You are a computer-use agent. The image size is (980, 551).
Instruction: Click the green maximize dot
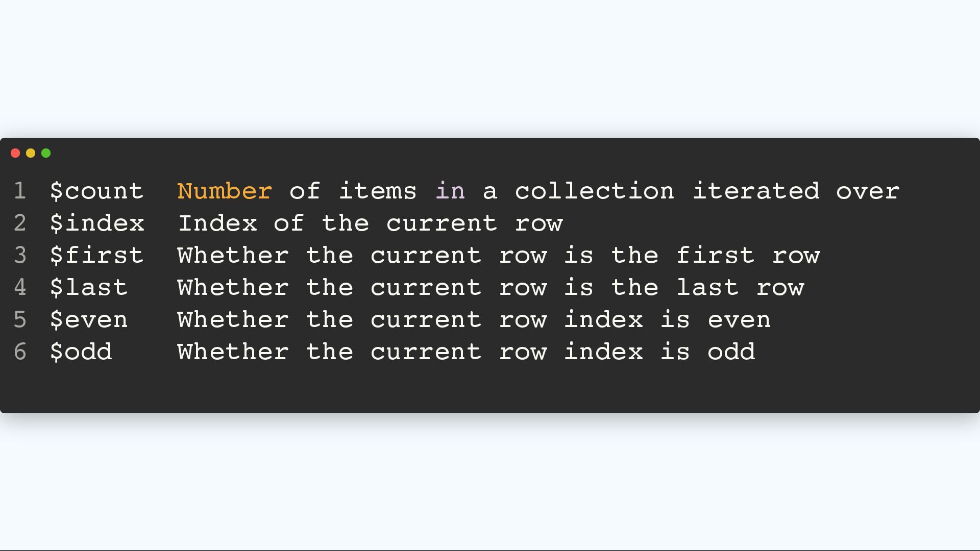[46, 153]
